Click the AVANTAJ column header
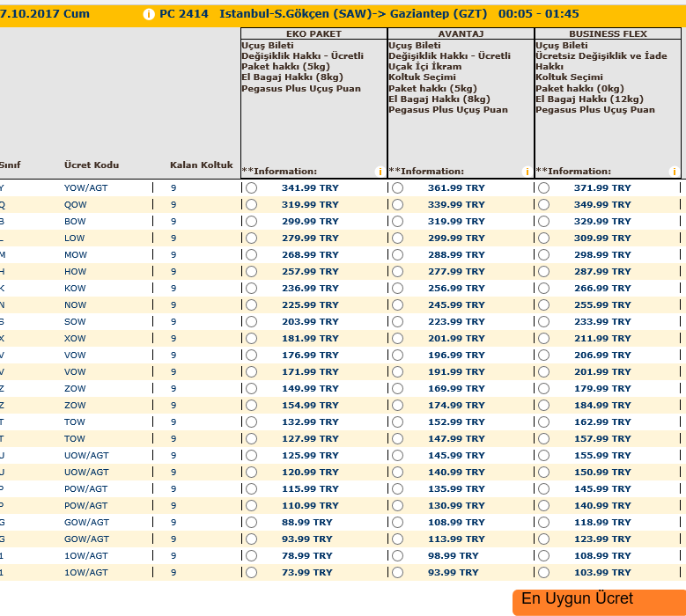 (x=461, y=33)
